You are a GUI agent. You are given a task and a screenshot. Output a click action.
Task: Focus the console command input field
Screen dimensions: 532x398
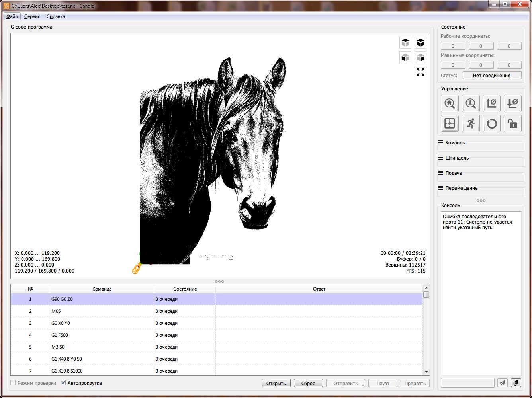click(x=467, y=383)
